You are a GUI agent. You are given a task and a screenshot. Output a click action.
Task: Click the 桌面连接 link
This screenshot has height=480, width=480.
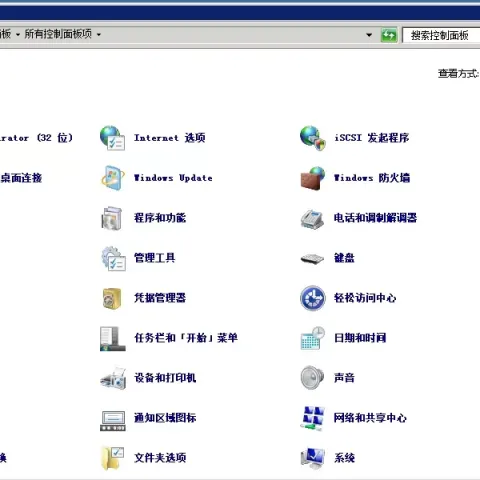pos(21,178)
